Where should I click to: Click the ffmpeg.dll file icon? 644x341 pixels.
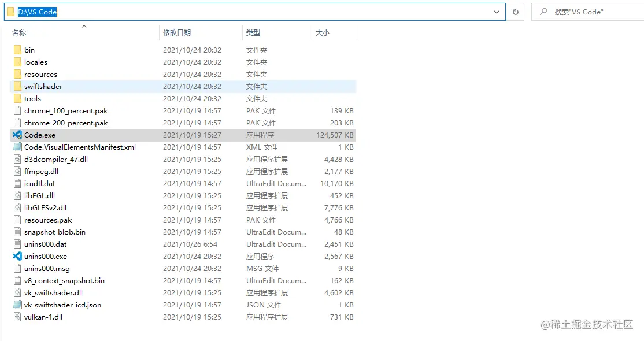pyautogui.click(x=17, y=171)
